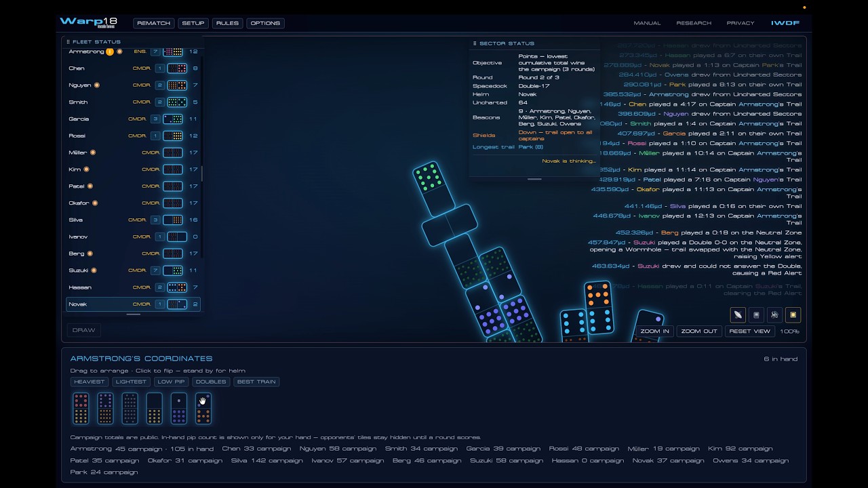Click Garcia's domino tile icon
This screenshot has width=868, height=488.
[173, 119]
